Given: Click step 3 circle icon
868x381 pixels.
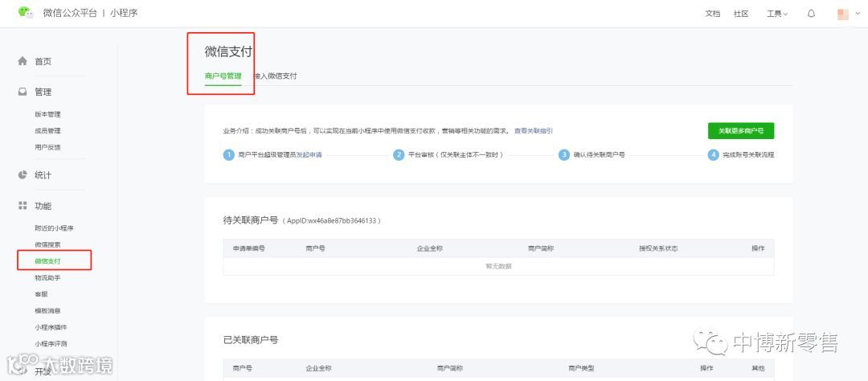Looking at the screenshot, I should [x=563, y=155].
